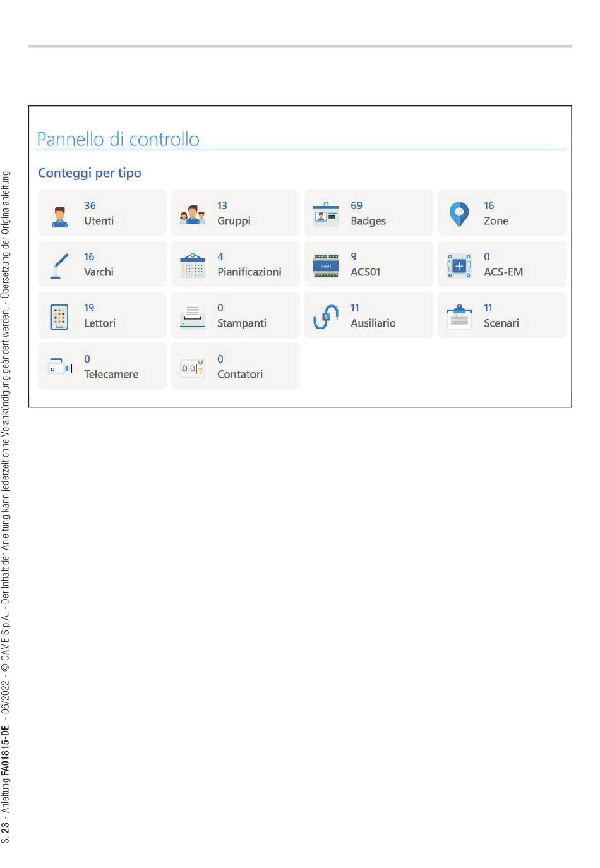This screenshot has width=600, height=868.
Task: Open the Utenti label
Action: click(x=99, y=221)
